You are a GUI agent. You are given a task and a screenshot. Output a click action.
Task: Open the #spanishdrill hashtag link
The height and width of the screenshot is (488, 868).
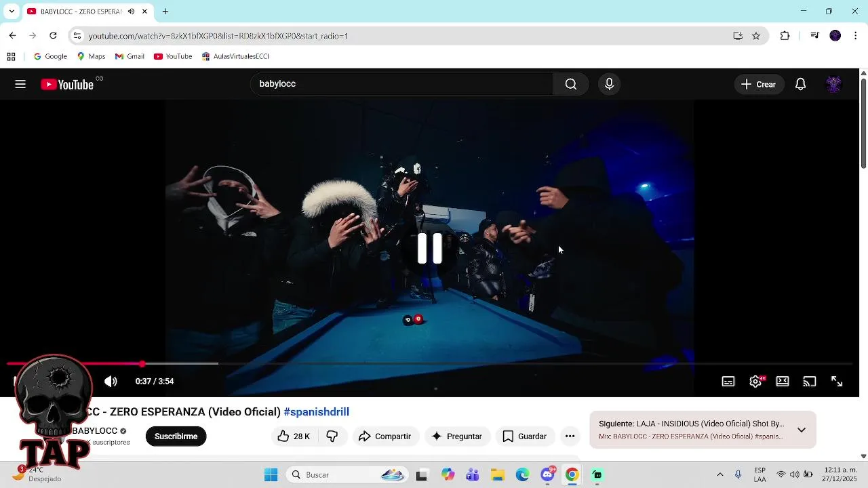coord(316,412)
